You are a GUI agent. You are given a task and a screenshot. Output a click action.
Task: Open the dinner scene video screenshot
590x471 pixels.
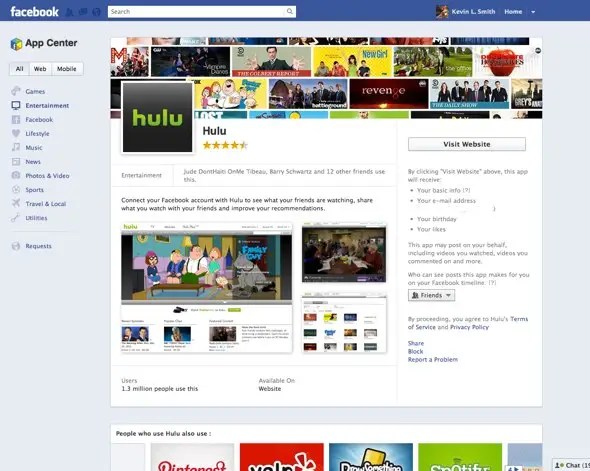click(x=344, y=252)
